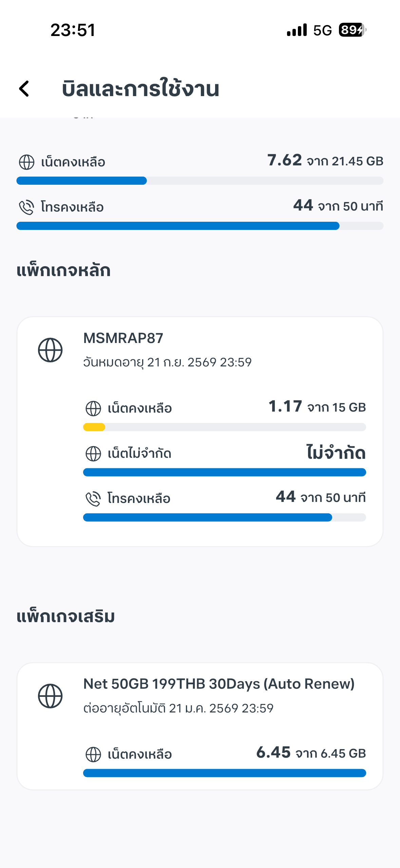Screen dimensions: 400x868
Task: Tap the แพ็กเกจเสริม section heading
Action: pyautogui.click(x=65, y=616)
